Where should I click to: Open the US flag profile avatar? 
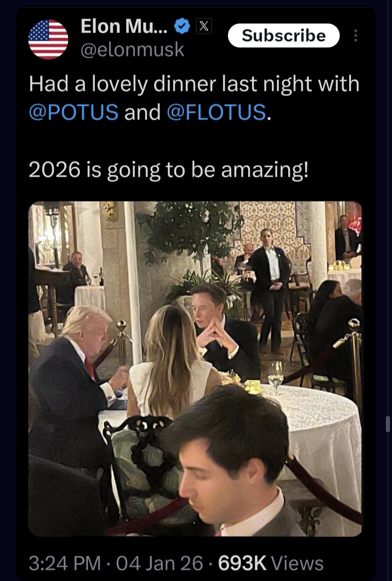[x=48, y=39]
